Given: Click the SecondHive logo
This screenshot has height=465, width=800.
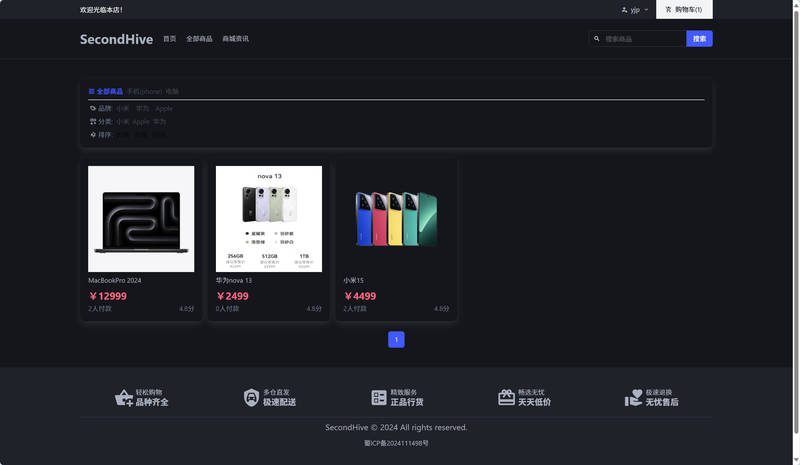Looking at the screenshot, I should pos(116,39).
